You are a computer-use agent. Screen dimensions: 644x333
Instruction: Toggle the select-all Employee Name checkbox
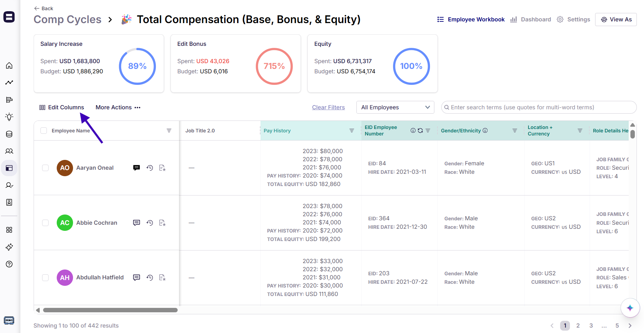[x=44, y=131]
